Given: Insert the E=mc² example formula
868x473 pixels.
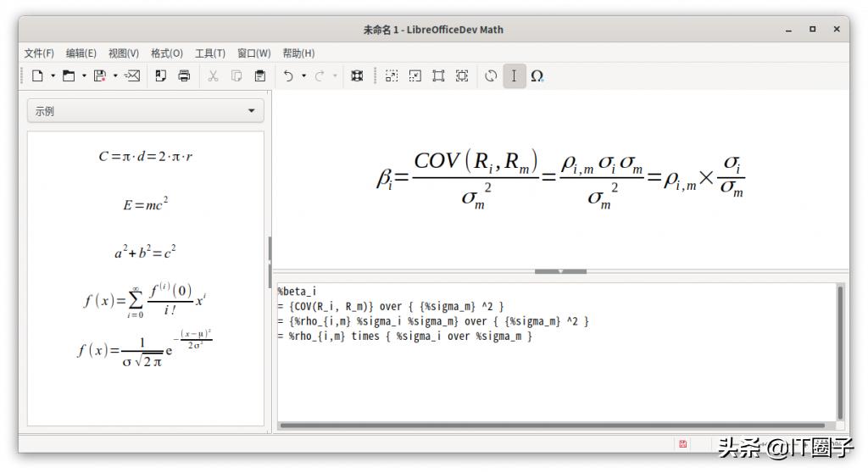Looking at the screenshot, I should click(x=146, y=203).
